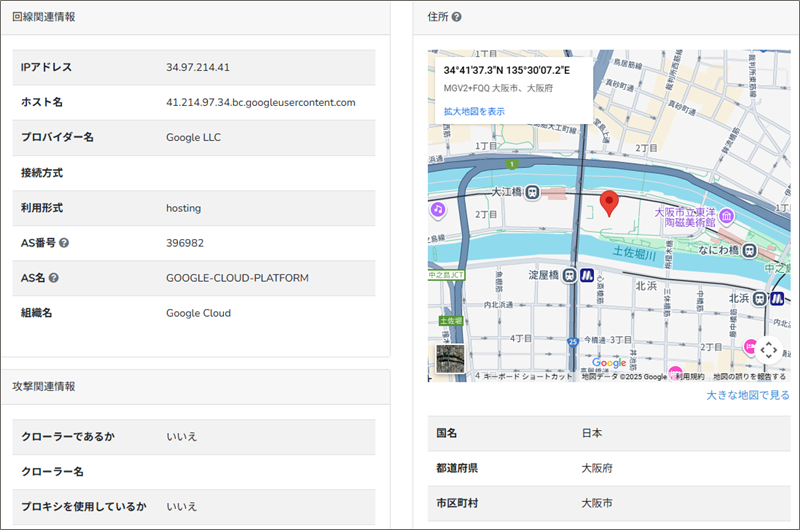Image resolution: width=800 pixels, height=530 pixels.
Task: Open キーボード ショートカット on the map footer
Action: 529,377
